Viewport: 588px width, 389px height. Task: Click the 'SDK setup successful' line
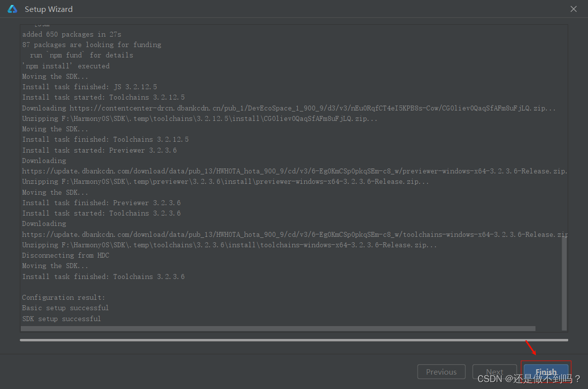pos(61,319)
